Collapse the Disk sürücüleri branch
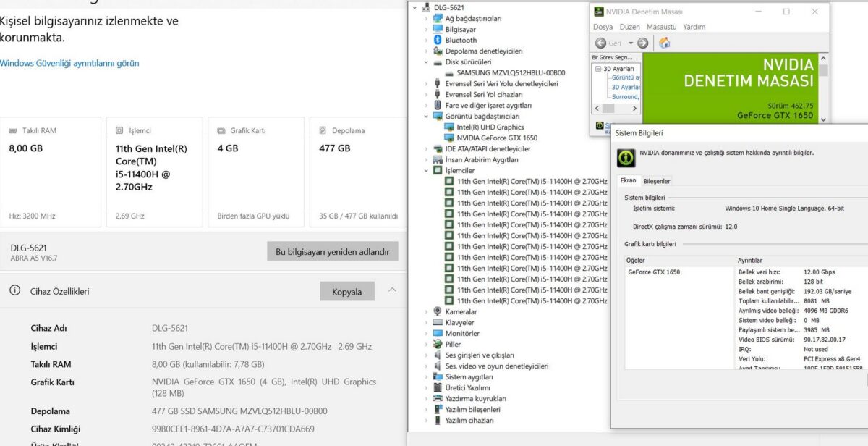 coord(426,62)
